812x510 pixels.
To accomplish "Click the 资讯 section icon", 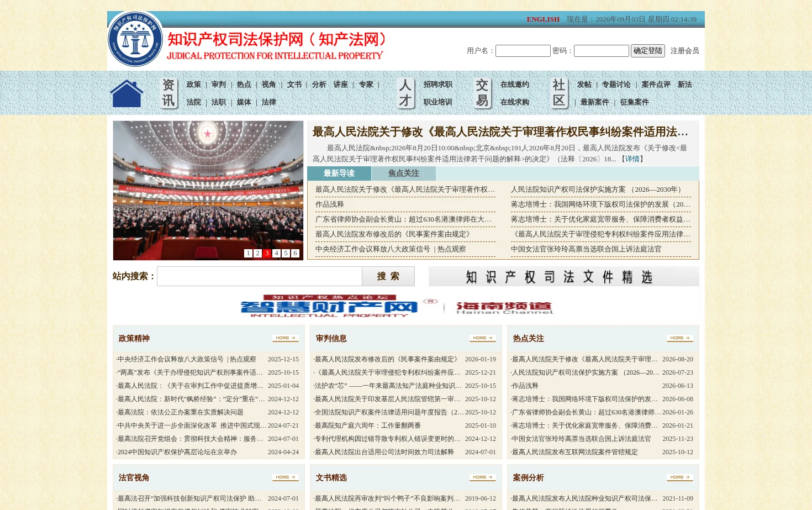I will pyautogui.click(x=168, y=93).
